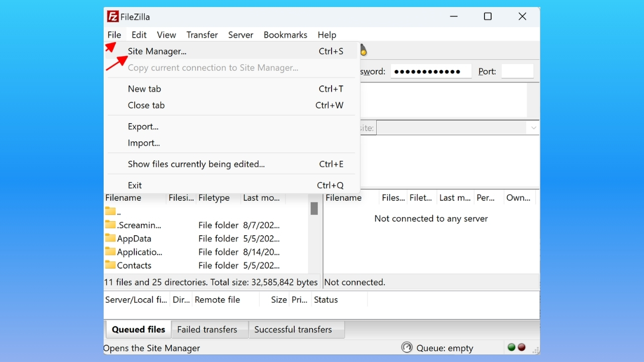The width and height of the screenshot is (644, 362).
Task: Click the red activity indicator light
Action: (x=522, y=347)
